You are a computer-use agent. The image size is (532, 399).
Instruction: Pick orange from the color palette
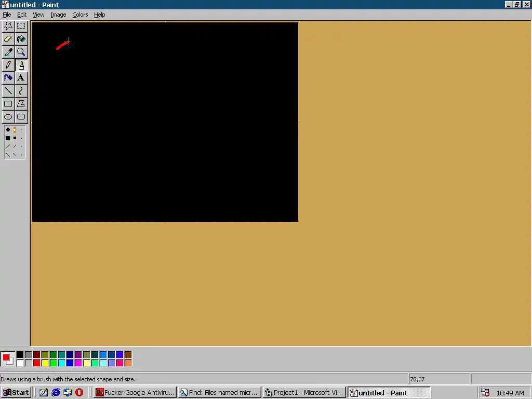pyautogui.click(x=128, y=363)
